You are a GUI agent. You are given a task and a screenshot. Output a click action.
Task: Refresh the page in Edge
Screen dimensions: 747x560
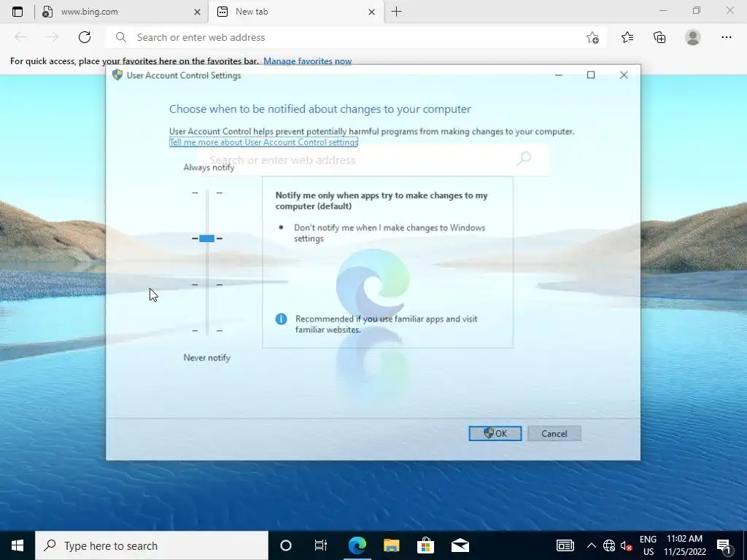click(x=85, y=37)
